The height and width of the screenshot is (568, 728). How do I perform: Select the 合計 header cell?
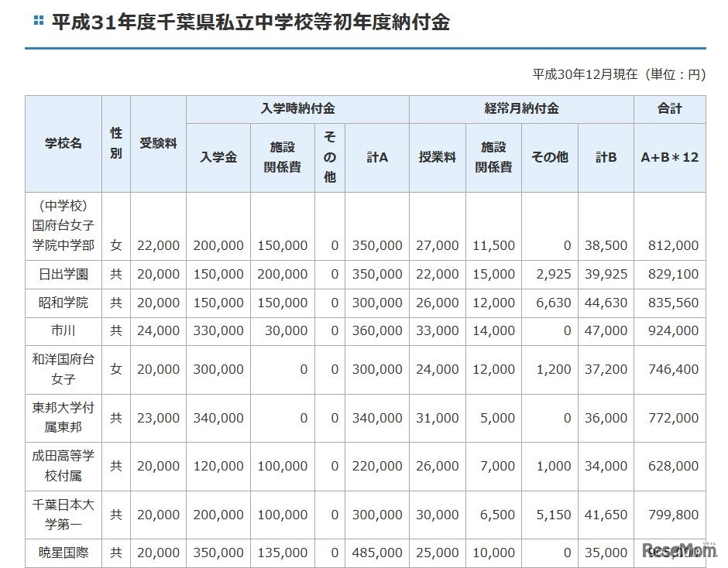[669, 109]
